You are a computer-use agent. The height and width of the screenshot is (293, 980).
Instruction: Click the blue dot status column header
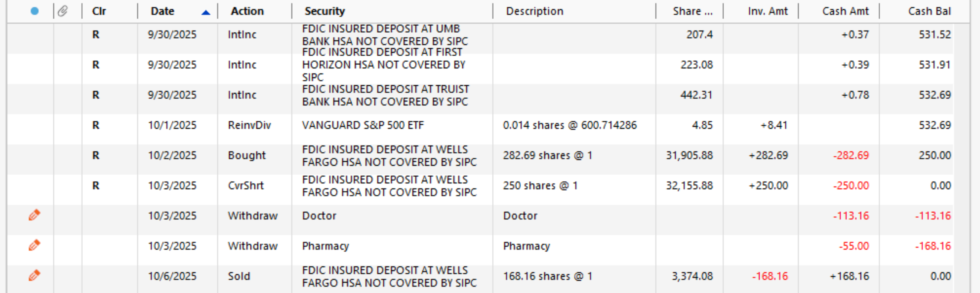point(35,11)
